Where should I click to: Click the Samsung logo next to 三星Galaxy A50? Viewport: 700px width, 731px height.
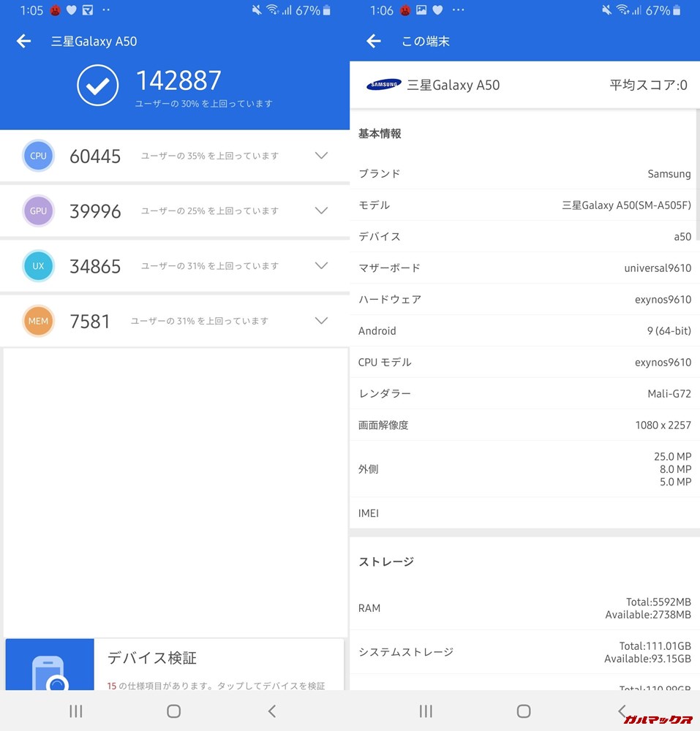coord(385,83)
